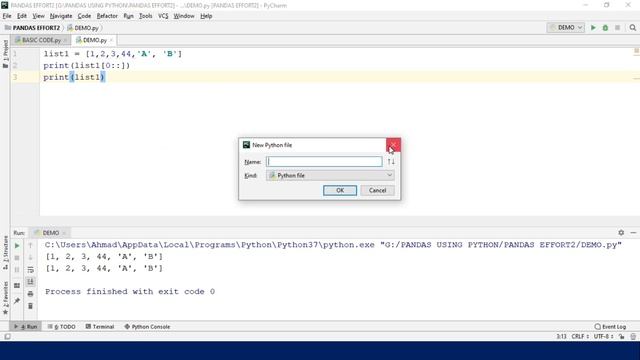This screenshot has width=640, height=360.
Task: Click line number 1 in the gutter
Action: click(x=15, y=53)
